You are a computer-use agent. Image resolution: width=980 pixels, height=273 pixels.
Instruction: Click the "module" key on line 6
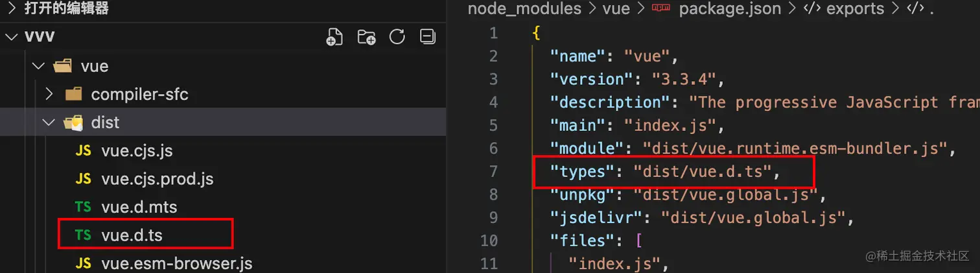[x=587, y=148]
